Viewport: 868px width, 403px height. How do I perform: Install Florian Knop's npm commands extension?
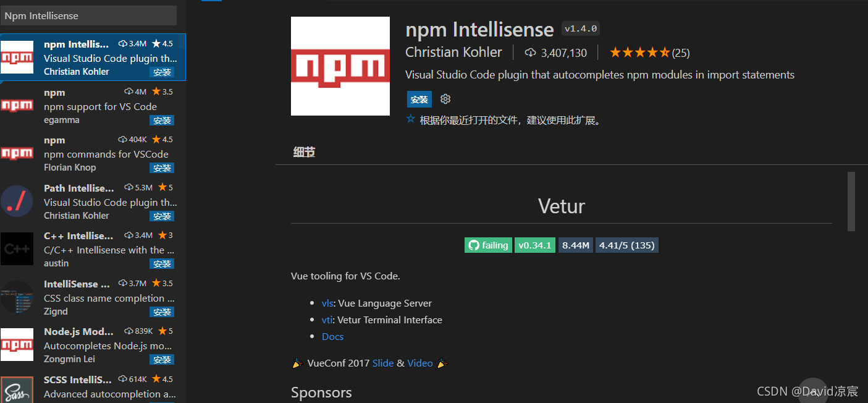pyautogui.click(x=162, y=168)
